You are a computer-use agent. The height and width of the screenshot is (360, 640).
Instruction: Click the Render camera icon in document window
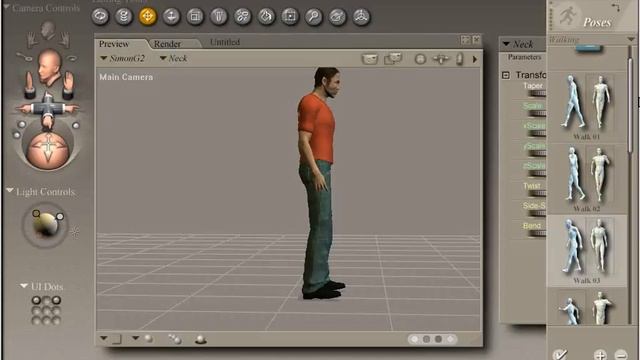click(369, 59)
